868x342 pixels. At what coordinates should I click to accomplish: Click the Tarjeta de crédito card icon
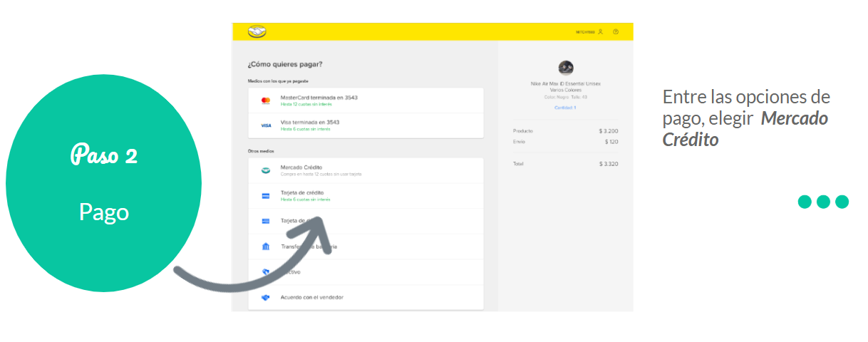pyautogui.click(x=266, y=196)
